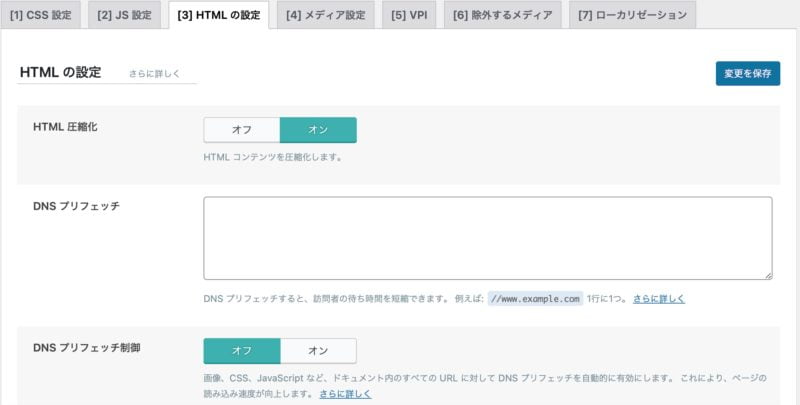
Task: Switch to the [2] JS 設定 tab
Action: coord(125,15)
